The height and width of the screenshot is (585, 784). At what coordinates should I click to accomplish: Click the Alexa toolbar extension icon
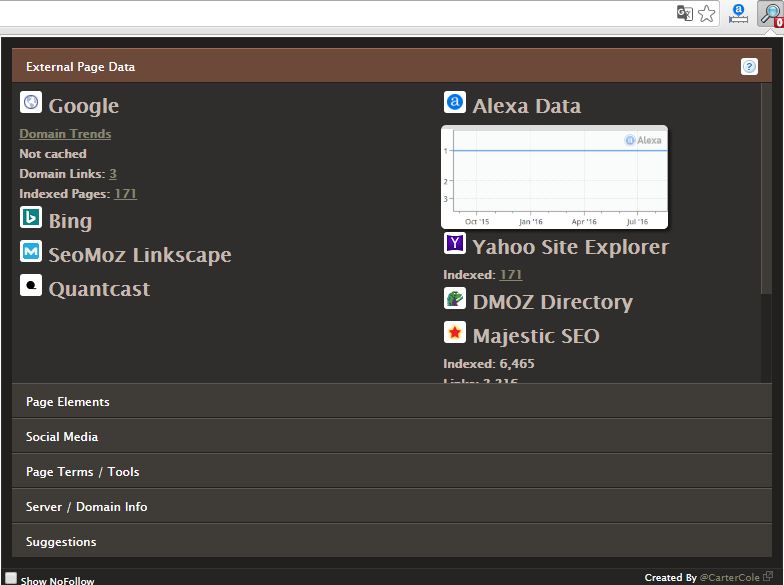738,14
